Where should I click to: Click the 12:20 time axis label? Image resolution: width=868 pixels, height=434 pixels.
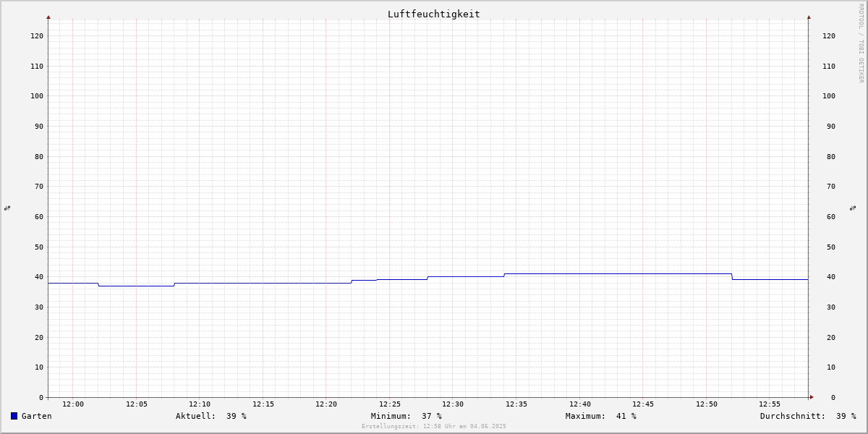pos(326,404)
